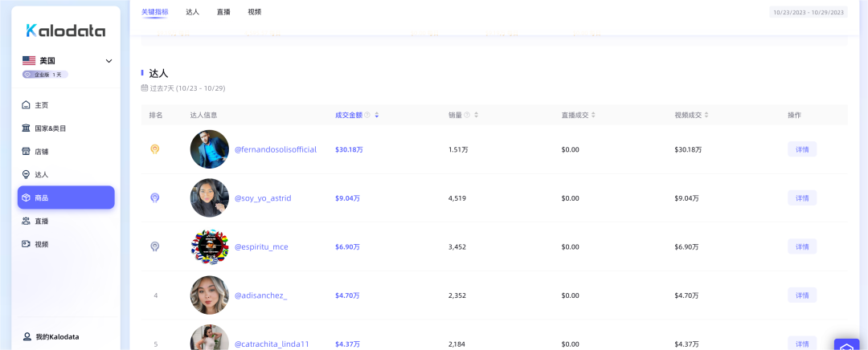Viewport: 868px width, 350px height.
Task: Open @soy_yo_astrid profile avatar
Action: pyautogui.click(x=209, y=198)
